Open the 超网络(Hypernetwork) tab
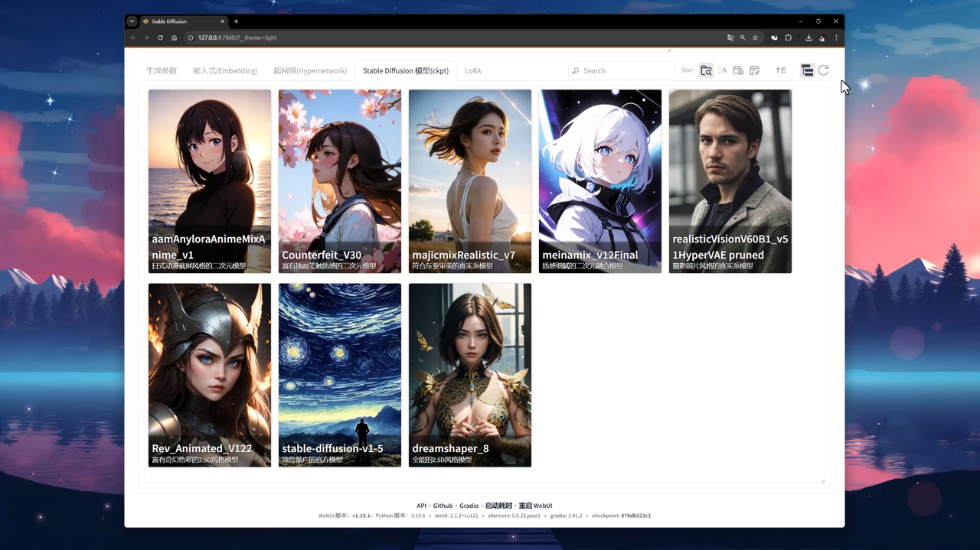The width and height of the screenshot is (980, 550). tap(309, 70)
